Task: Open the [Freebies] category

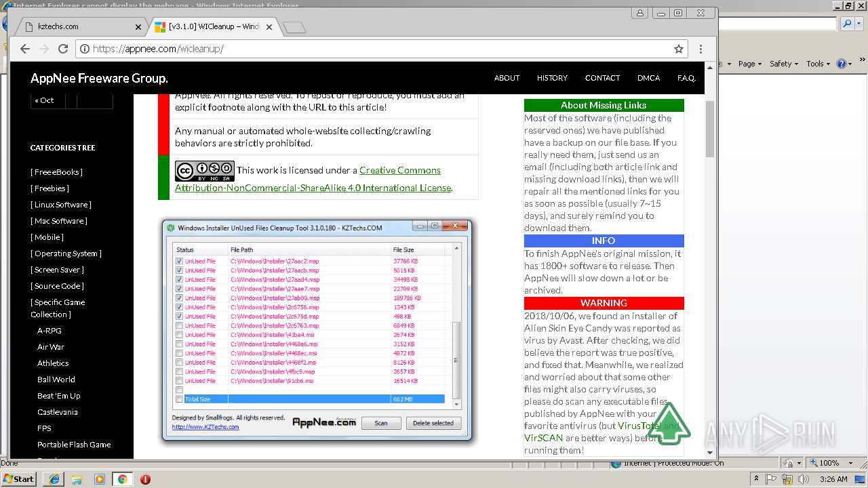Action: tap(50, 188)
